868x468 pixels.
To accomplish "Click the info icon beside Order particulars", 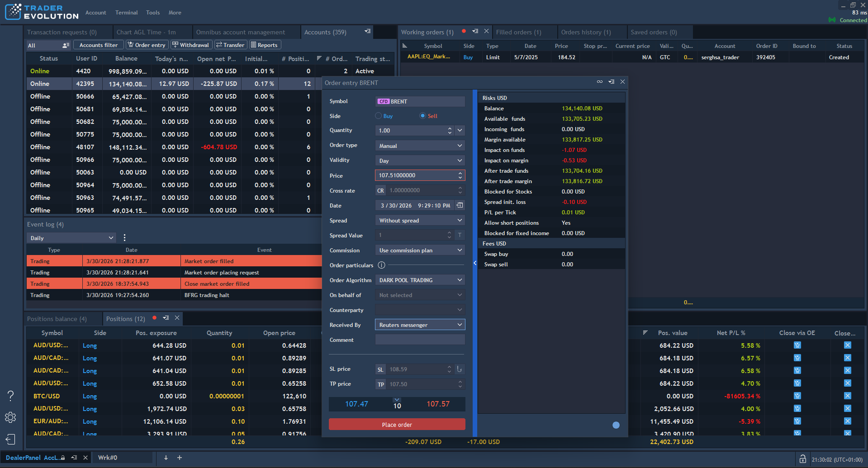I will tap(381, 265).
